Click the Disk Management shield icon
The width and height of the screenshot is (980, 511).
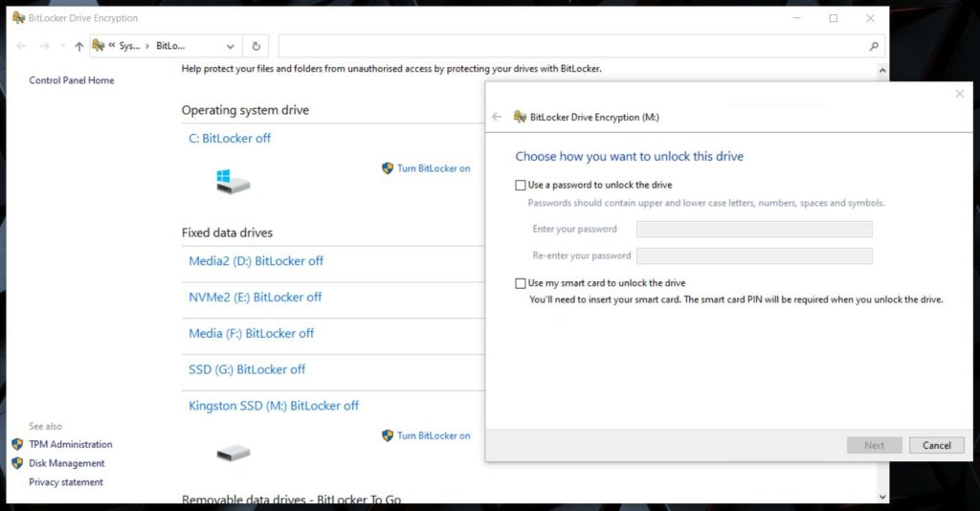[x=17, y=463]
